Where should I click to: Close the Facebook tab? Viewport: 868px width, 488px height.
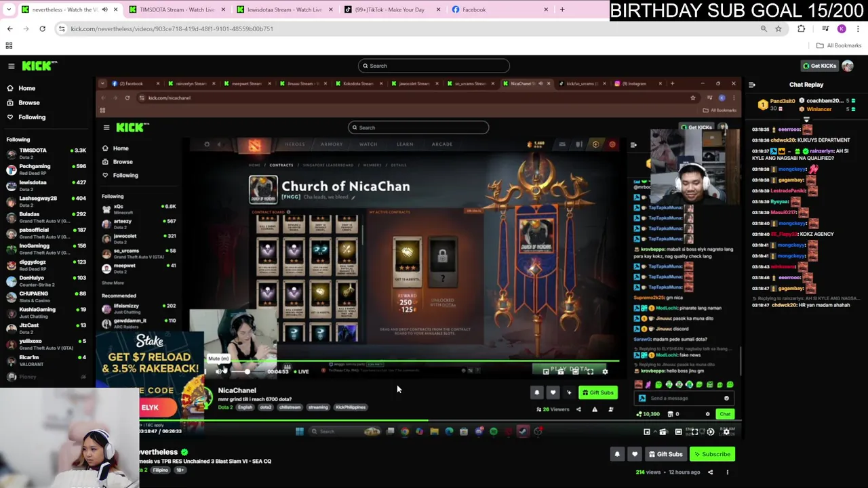pos(546,9)
